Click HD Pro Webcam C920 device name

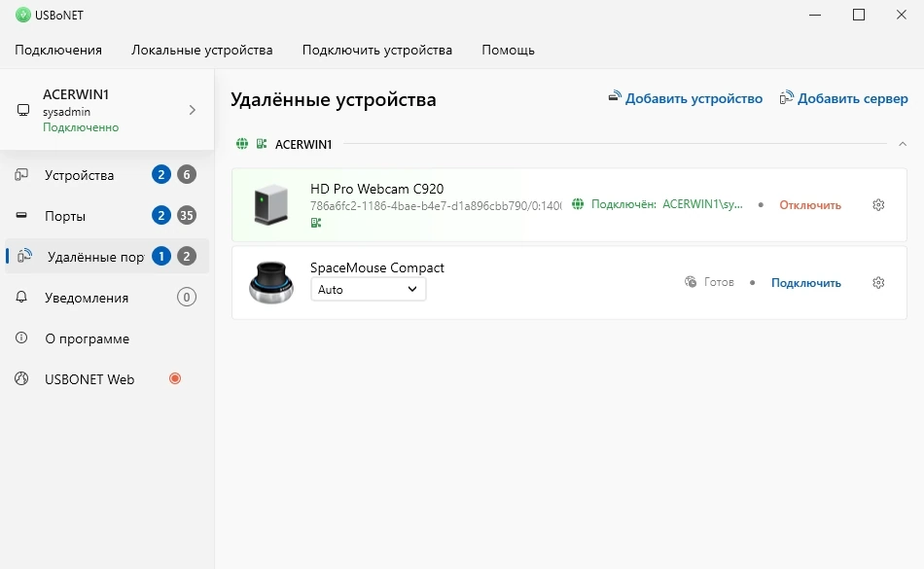click(x=377, y=189)
